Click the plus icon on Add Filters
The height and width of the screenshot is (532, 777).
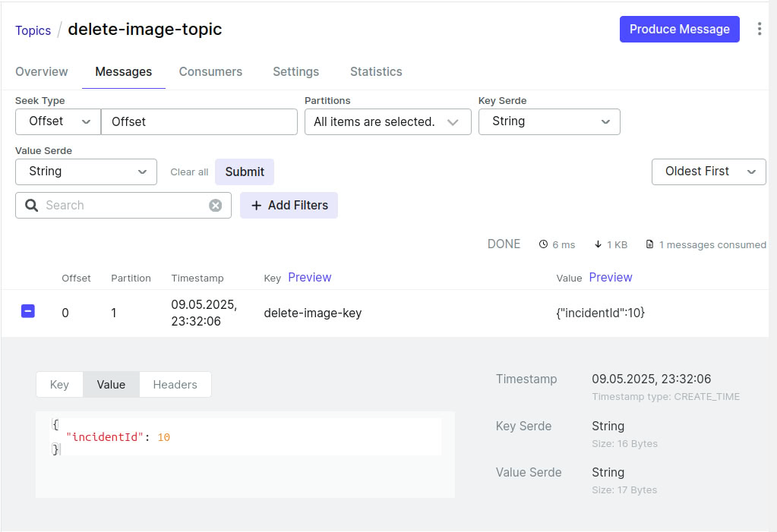tap(256, 205)
